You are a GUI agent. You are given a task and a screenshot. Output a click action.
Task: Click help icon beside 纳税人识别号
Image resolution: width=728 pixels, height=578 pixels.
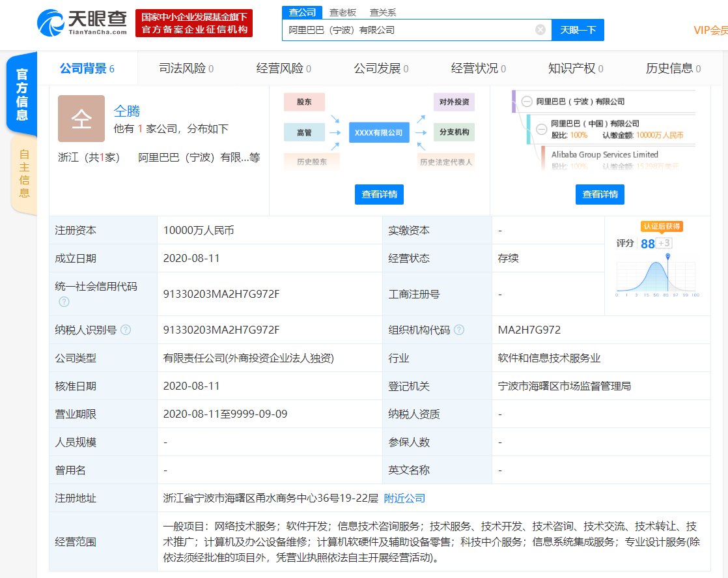tap(126, 330)
